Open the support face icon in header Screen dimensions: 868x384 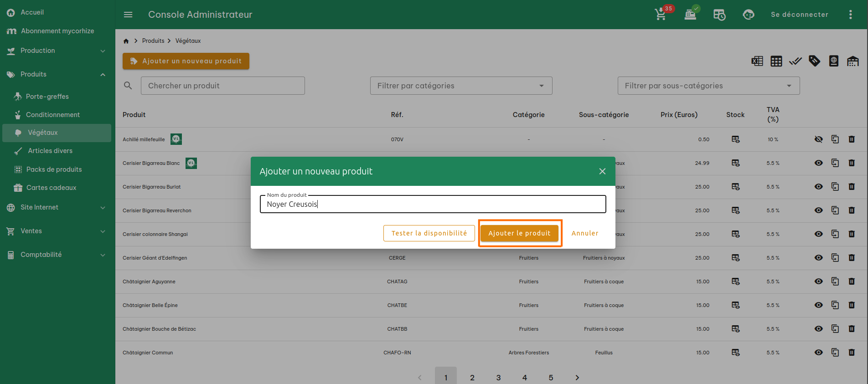coord(749,15)
